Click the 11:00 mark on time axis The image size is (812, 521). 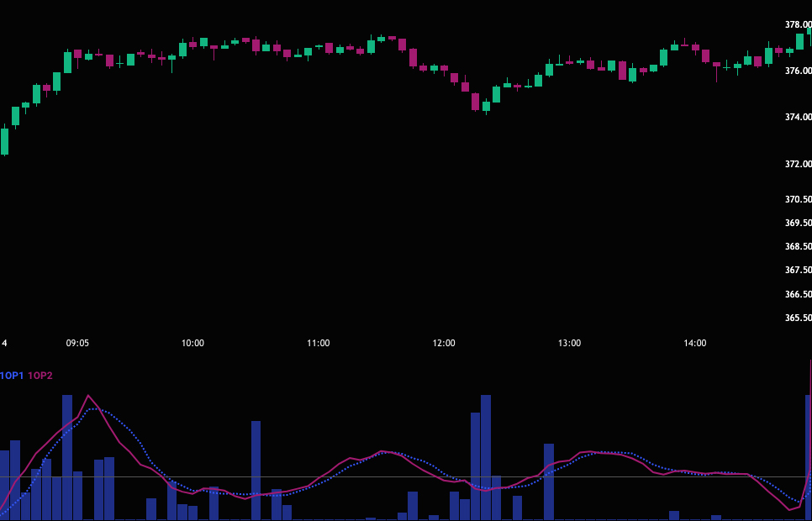pyautogui.click(x=318, y=343)
